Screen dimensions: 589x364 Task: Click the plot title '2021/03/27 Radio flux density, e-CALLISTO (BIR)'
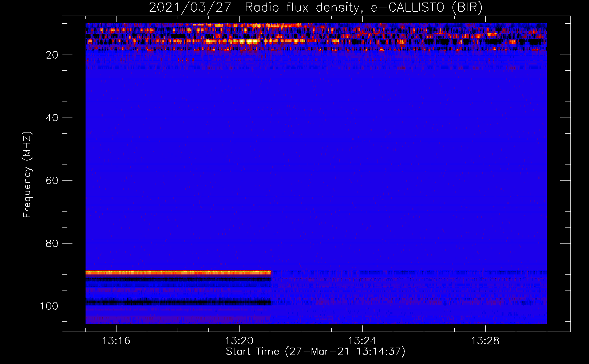click(316, 7)
